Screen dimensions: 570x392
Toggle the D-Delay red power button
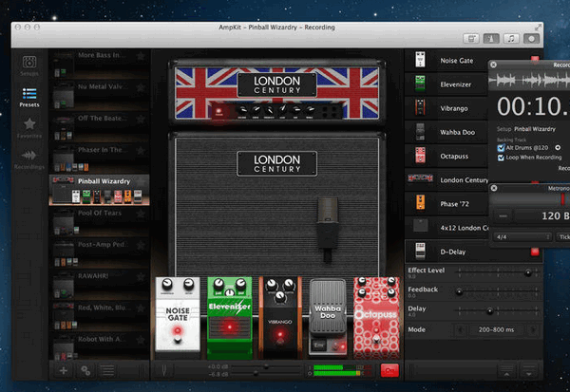pos(534,252)
